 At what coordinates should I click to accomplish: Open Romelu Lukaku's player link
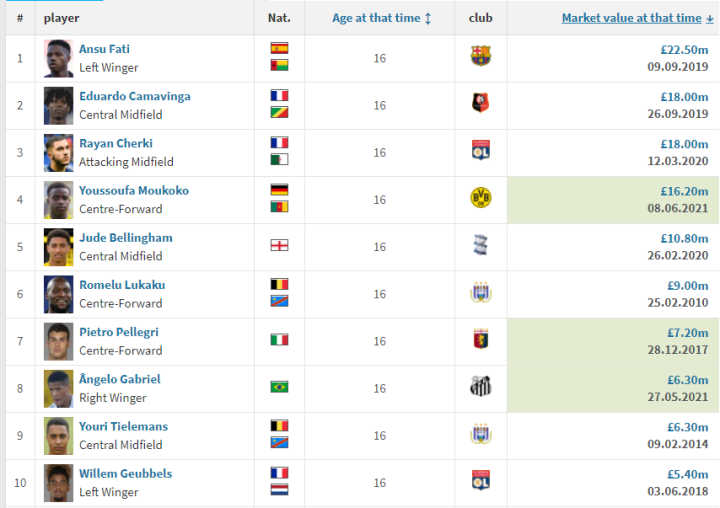(x=122, y=285)
